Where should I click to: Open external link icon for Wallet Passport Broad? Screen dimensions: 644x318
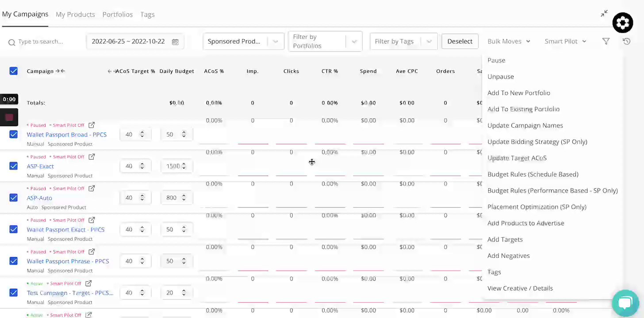[92, 125]
